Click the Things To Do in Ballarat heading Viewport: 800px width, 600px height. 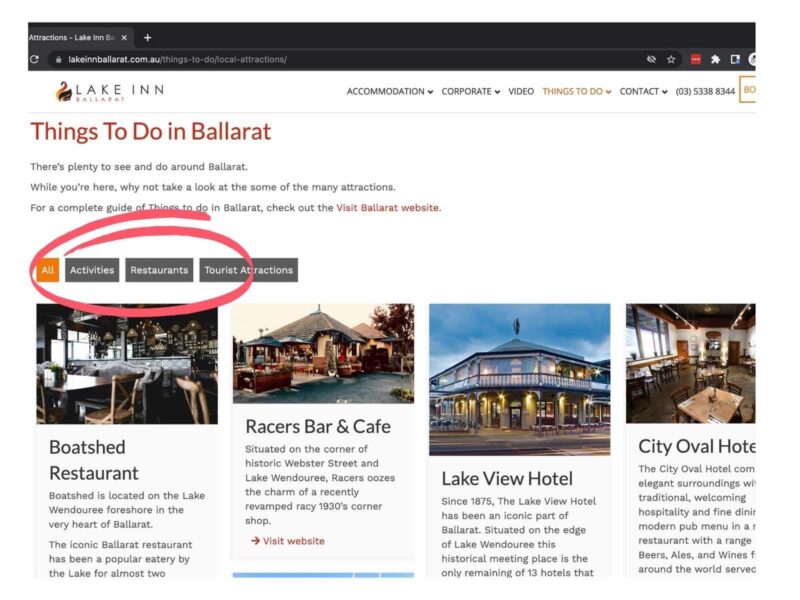coord(151,132)
